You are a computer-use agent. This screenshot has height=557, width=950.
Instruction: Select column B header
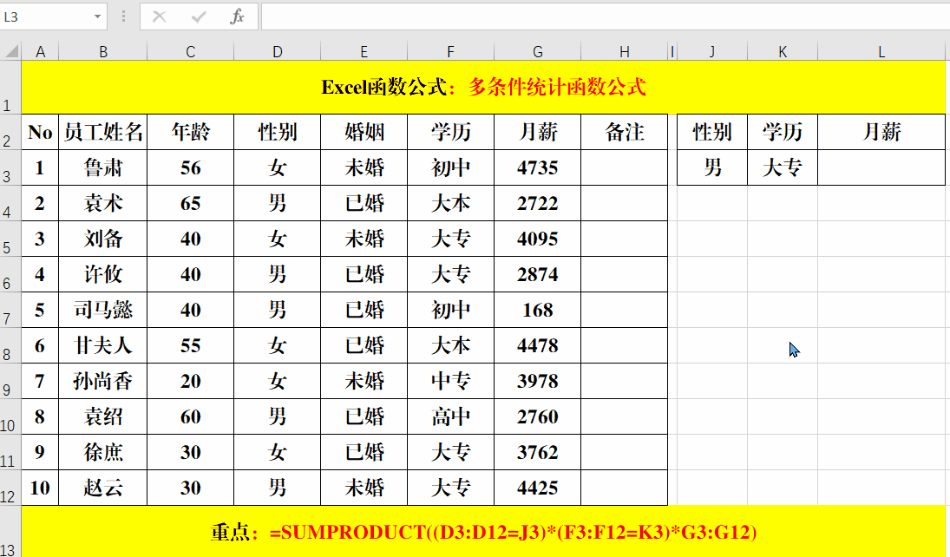pyautogui.click(x=103, y=52)
